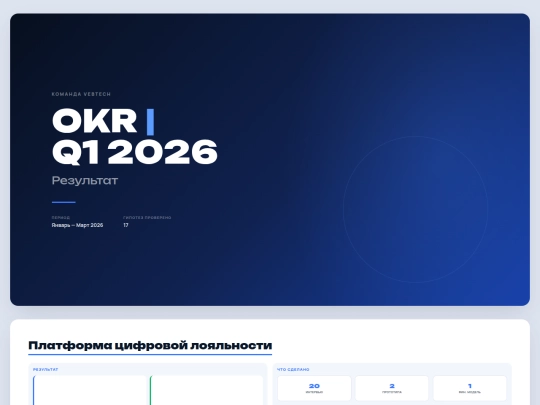Select the stat card showing 20

click(x=314, y=388)
